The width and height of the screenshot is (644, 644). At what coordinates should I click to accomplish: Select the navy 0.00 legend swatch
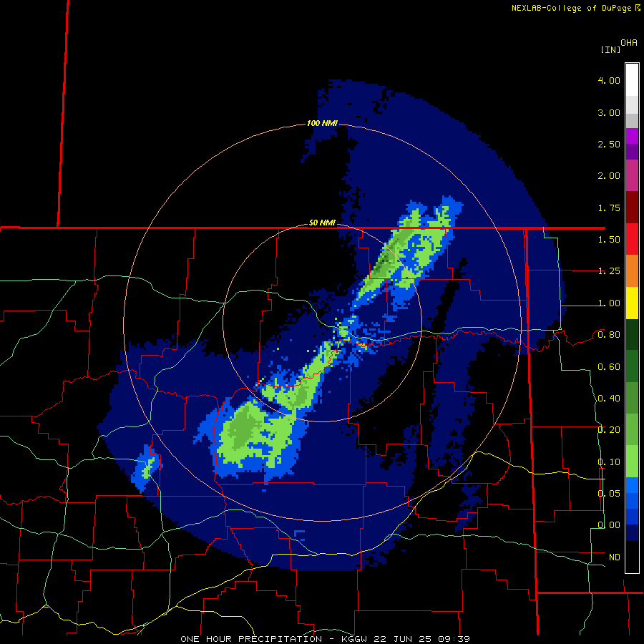click(x=632, y=533)
